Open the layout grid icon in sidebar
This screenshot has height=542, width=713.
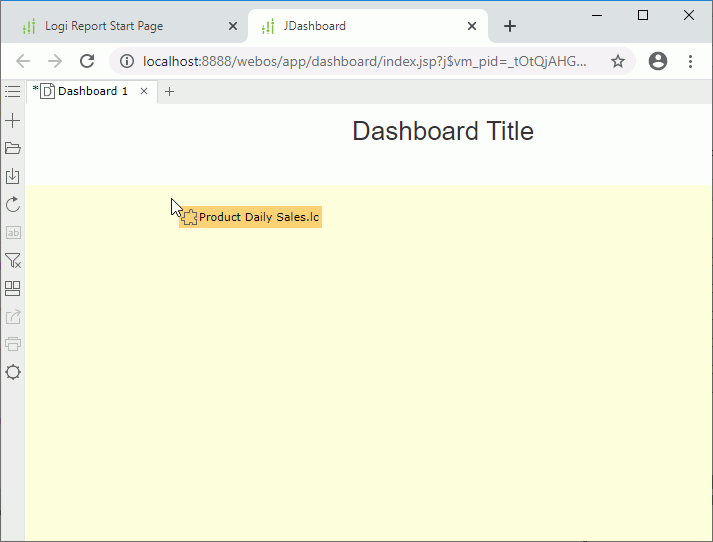[x=13, y=289]
